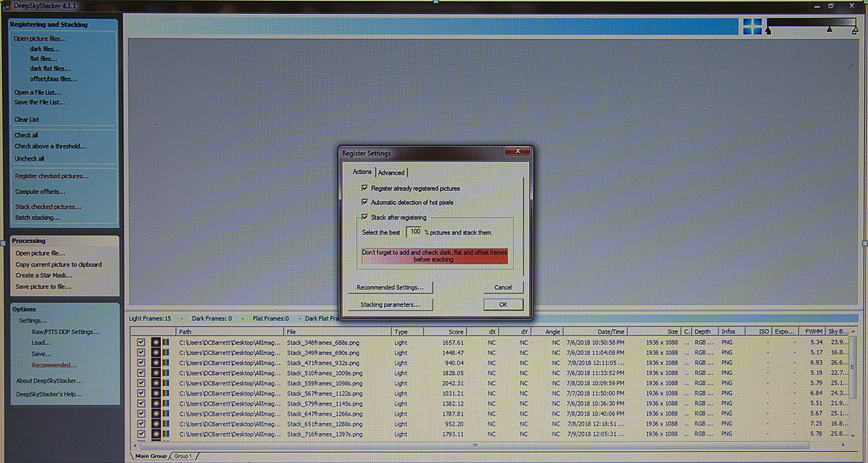Sort file list by Score column
This screenshot has height=463, width=868.
(x=445, y=331)
